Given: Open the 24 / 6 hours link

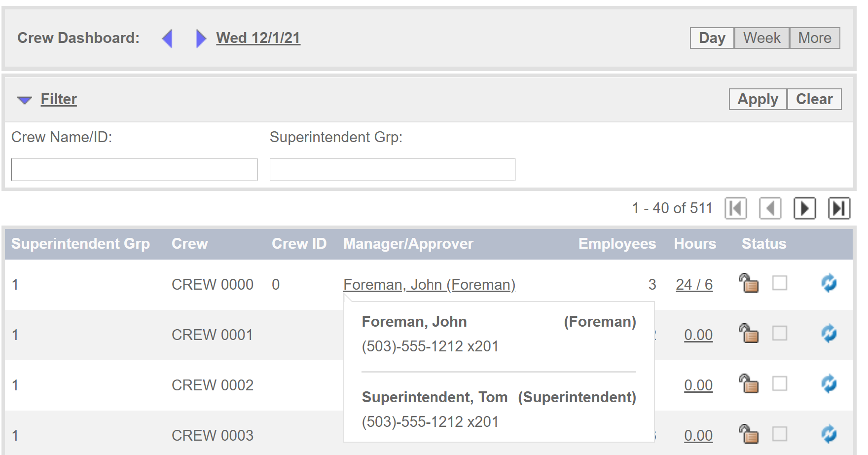Looking at the screenshot, I should [694, 285].
